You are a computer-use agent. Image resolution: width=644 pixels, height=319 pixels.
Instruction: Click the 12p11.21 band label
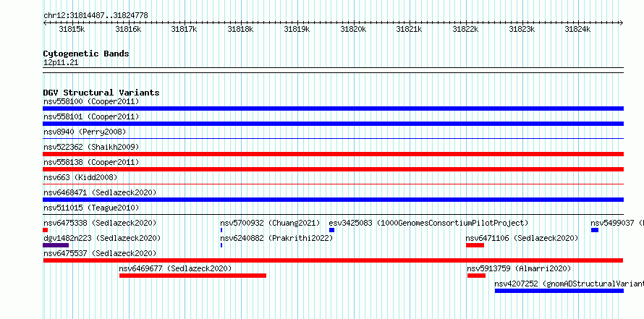pos(61,63)
